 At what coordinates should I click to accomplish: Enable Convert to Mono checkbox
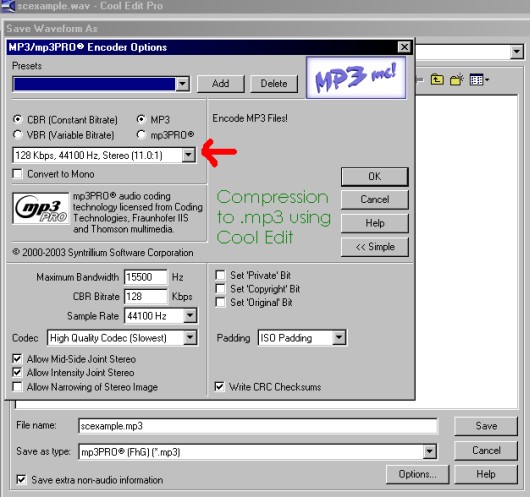(x=17, y=174)
